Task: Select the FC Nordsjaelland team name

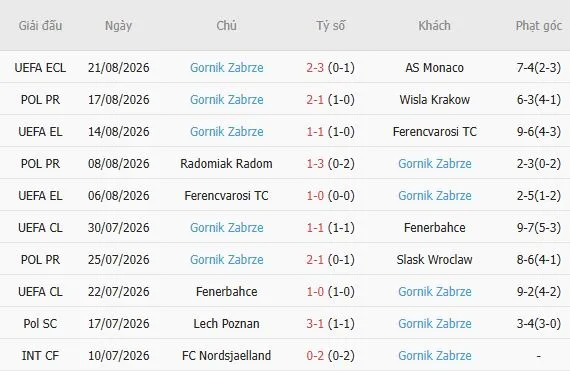Action: (226, 356)
